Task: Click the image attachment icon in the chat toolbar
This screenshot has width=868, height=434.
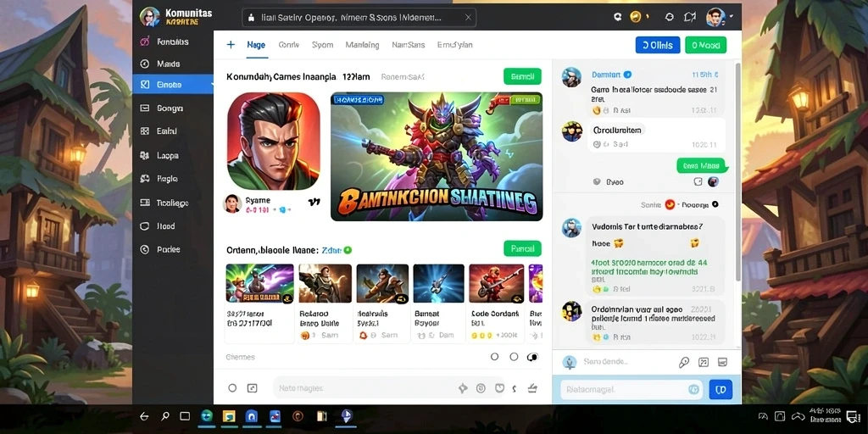Action: pos(704,363)
